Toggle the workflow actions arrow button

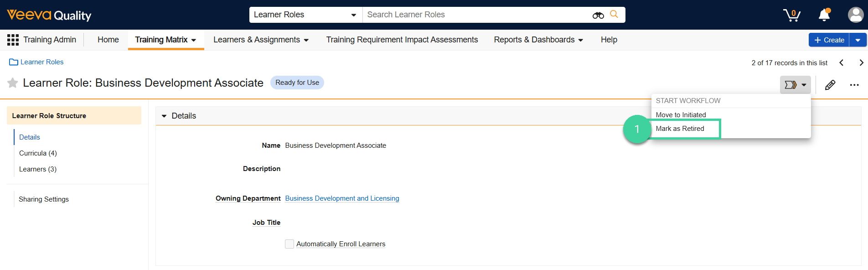click(796, 85)
